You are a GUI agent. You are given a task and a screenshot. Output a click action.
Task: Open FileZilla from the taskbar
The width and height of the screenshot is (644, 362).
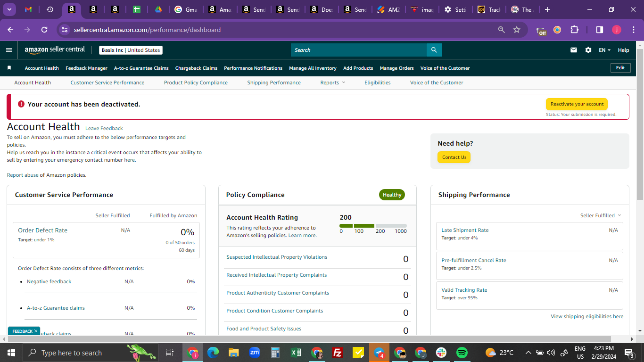337,353
